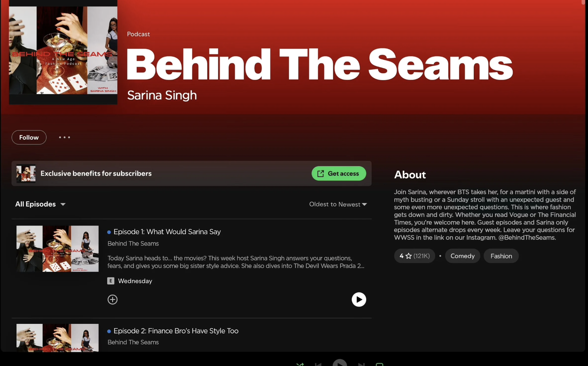The image size is (588, 366).
Task: Click the Get access button
Action: click(339, 173)
